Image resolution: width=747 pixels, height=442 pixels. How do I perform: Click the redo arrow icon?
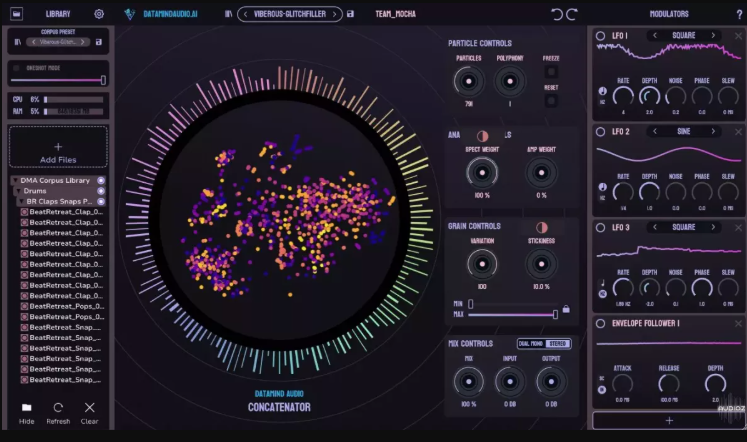(572, 14)
